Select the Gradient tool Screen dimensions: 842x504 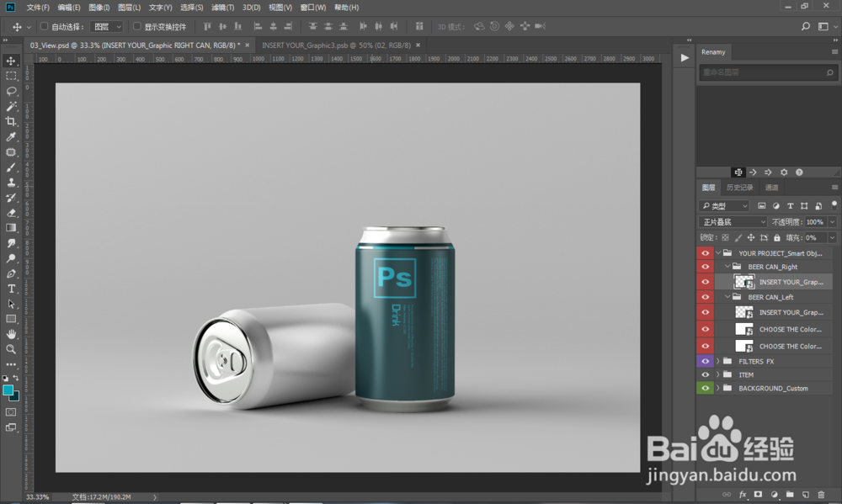11,227
